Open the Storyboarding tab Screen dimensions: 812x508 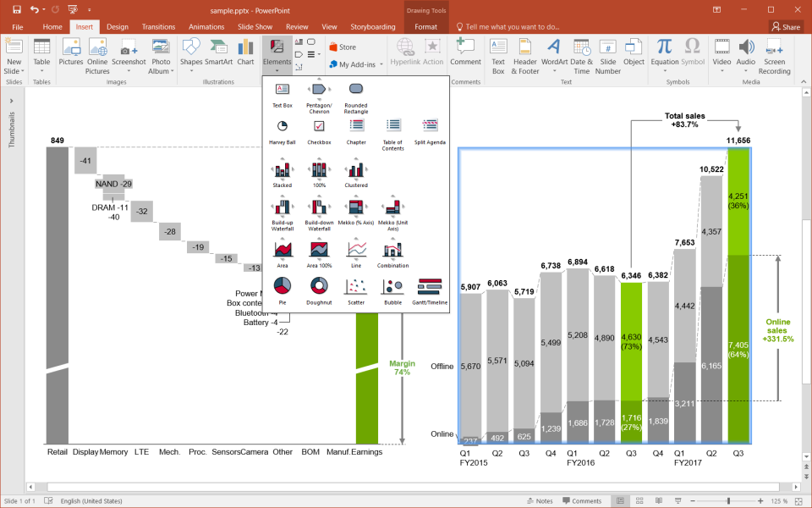coord(372,27)
